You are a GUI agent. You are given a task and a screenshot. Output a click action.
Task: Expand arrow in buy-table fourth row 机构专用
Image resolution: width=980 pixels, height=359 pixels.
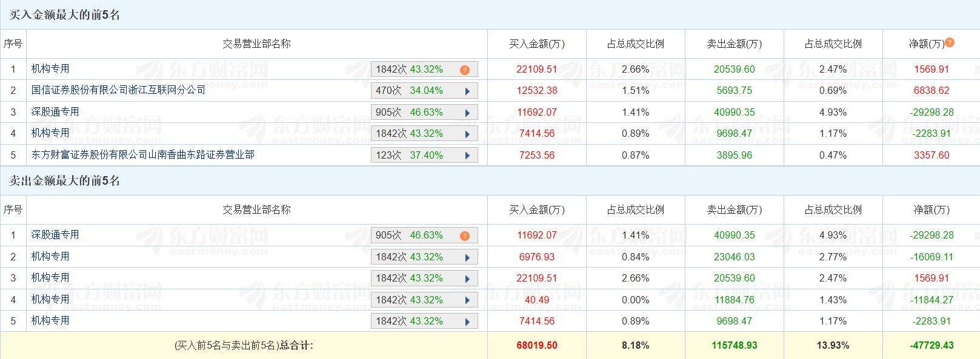tap(467, 134)
